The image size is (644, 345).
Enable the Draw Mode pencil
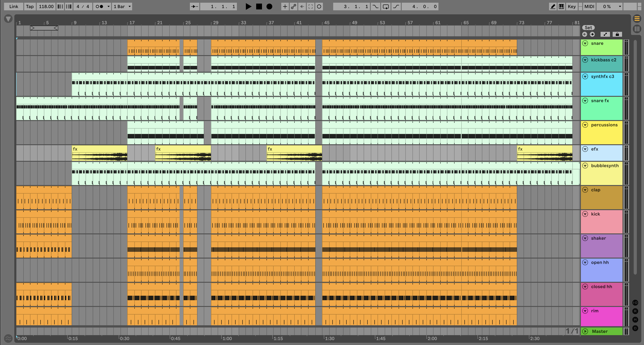point(553,6)
